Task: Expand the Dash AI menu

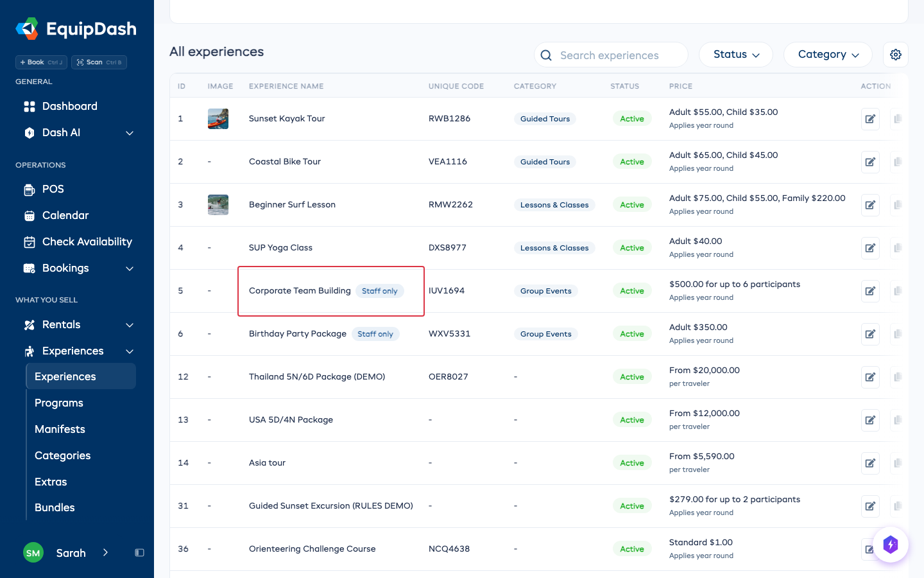Action: coord(130,133)
